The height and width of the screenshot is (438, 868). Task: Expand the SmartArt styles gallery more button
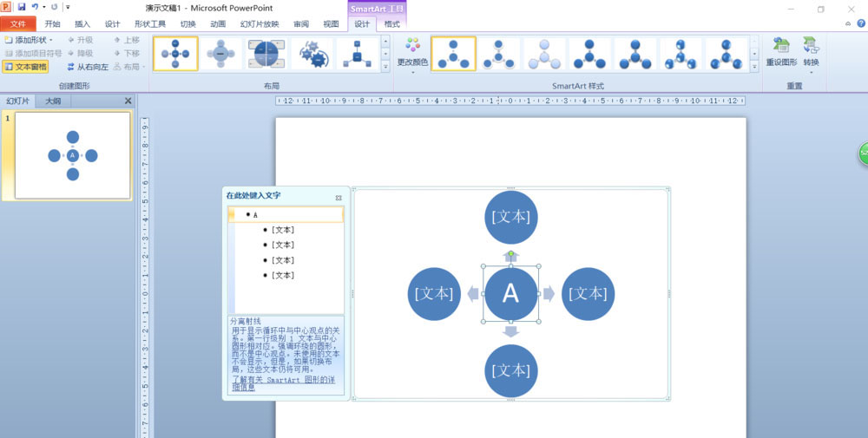click(x=754, y=67)
